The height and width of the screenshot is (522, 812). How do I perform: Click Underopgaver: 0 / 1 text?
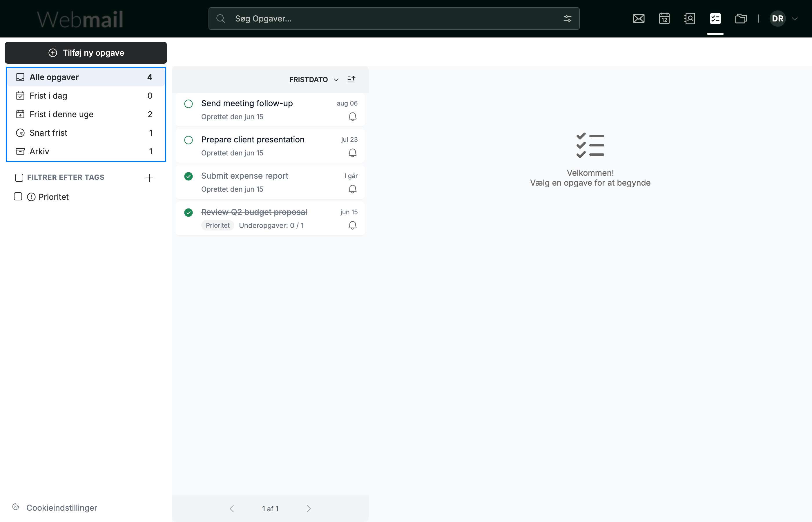click(x=271, y=225)
